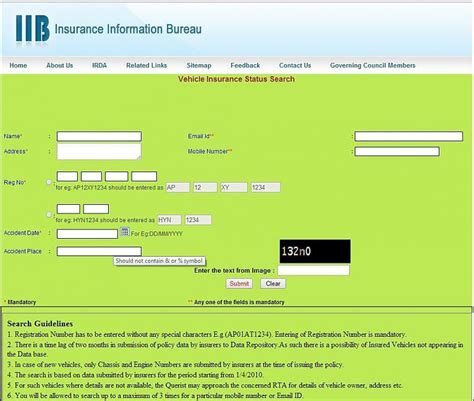Click example field showing HYN
Screen dimensions: 474x401
(x=169, y=220)
